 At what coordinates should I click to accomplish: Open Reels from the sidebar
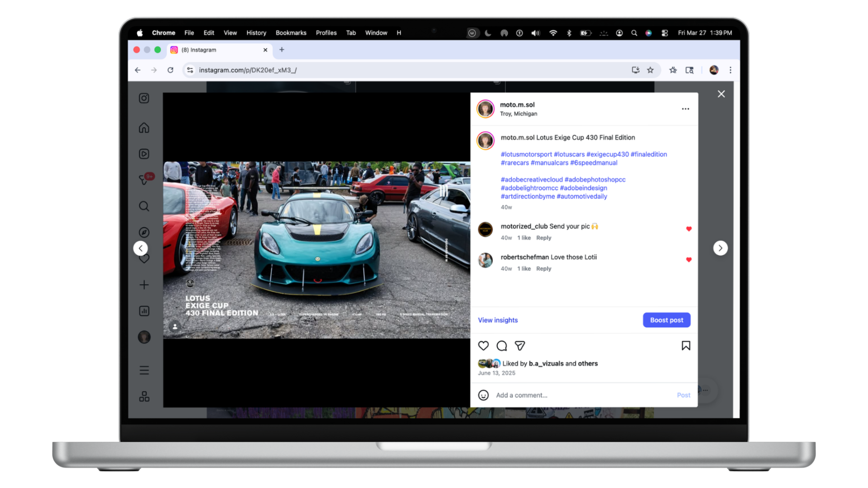(x=144, y=154)
